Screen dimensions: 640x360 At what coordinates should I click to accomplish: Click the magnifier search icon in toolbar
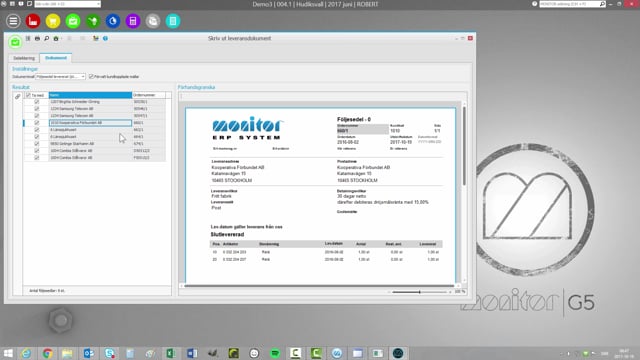click(47, 38)
